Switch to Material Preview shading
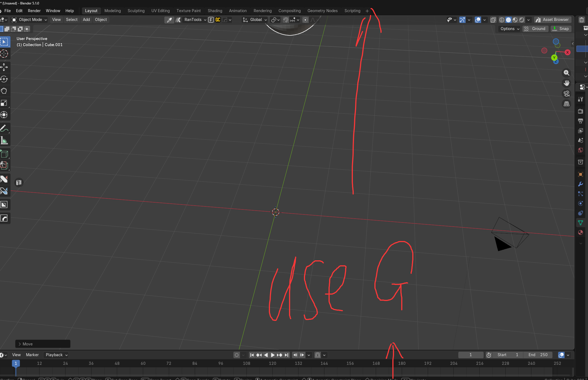This screenshot has width=588, height=380. coord(515,20)
